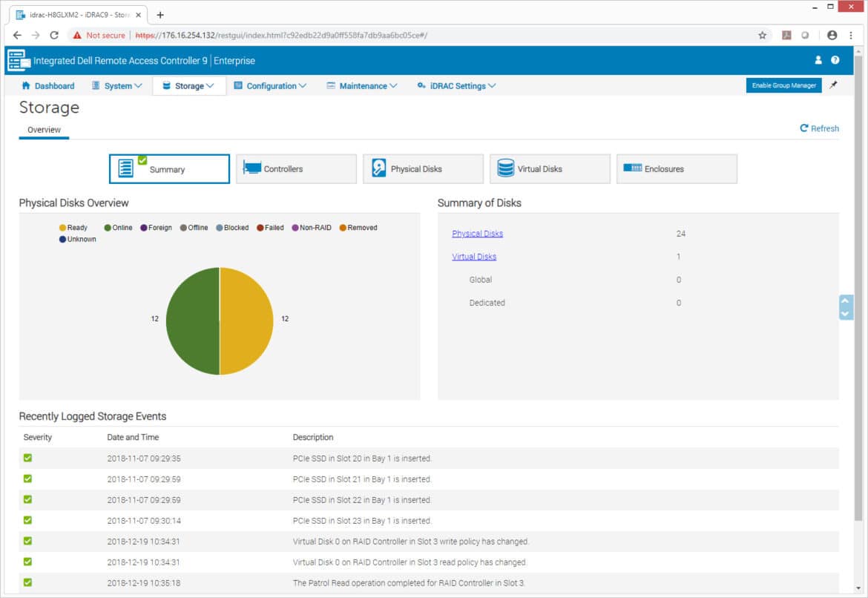Select the idrac-H8GLXM2 browser tab
Viewport: 868px width, 598px height.
pyautogui.click(x=77, y=15)
